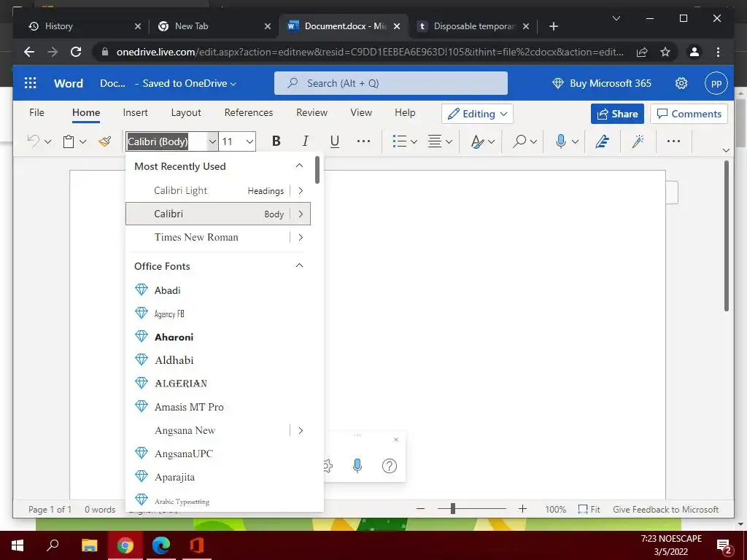The image size is (747, 560).
Task: Select the Format Painter brush icon
Action: coord(105,141)
